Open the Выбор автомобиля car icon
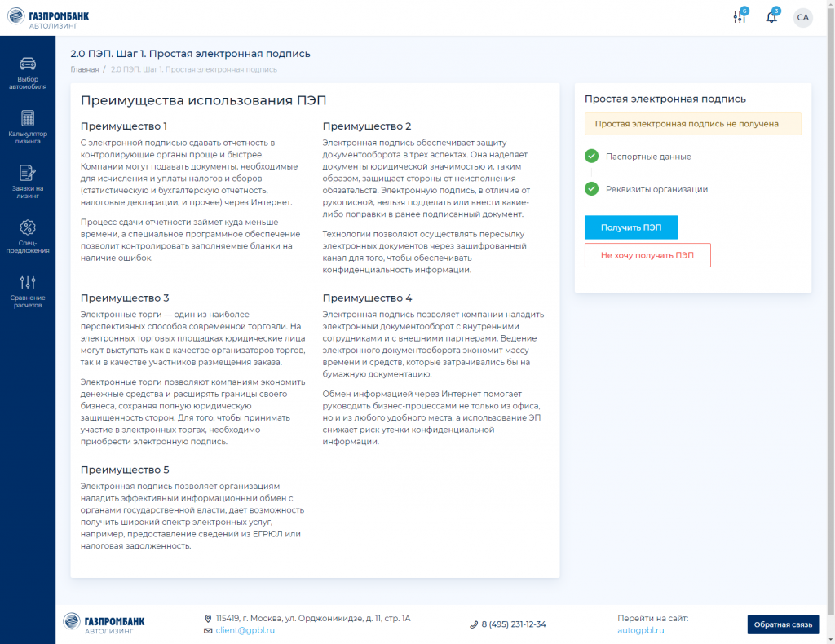This screenshot has width=835, height=644. (28, 64)
